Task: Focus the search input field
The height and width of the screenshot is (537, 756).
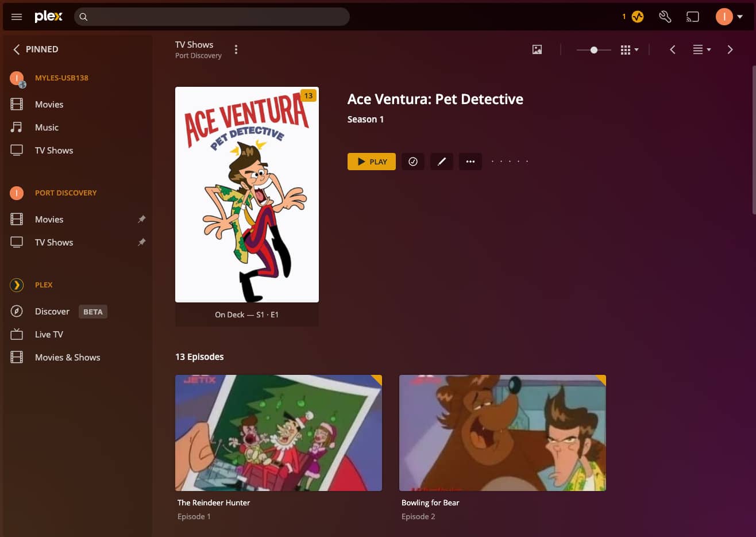Action: (x=211, y=17)
